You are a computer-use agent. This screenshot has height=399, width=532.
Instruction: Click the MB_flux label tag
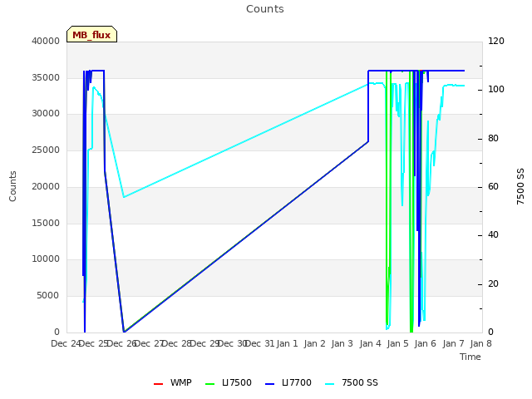coord(91,34)
